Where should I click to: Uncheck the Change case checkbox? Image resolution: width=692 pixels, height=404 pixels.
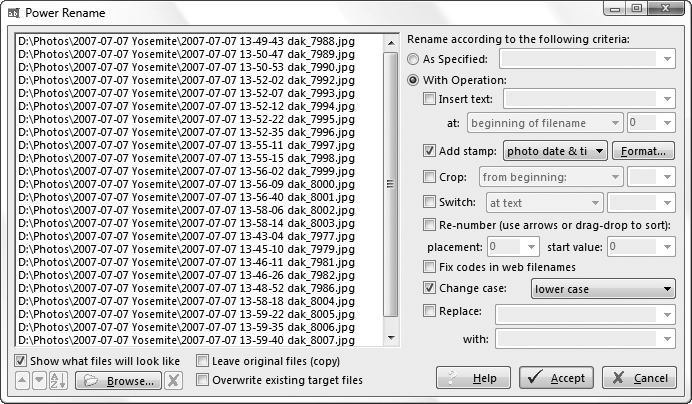tap(429, 288)
